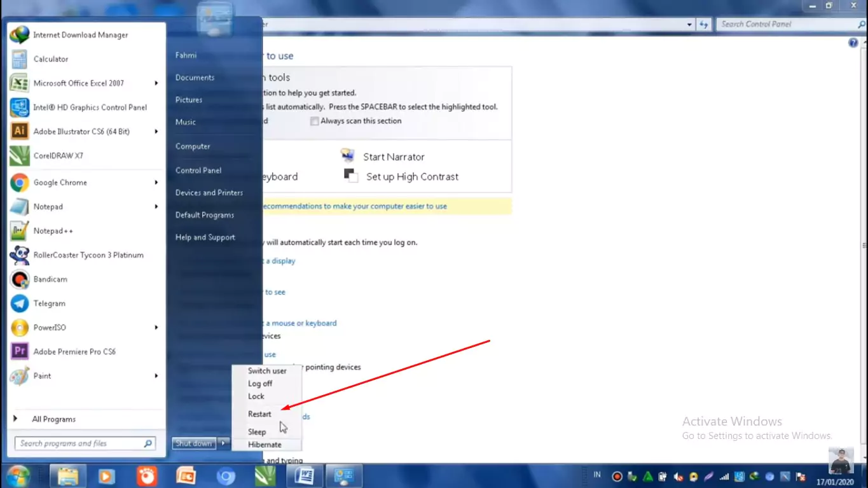Click Set up High Contrast
This screenshot has width=868, height=488.
pos(412,177)
